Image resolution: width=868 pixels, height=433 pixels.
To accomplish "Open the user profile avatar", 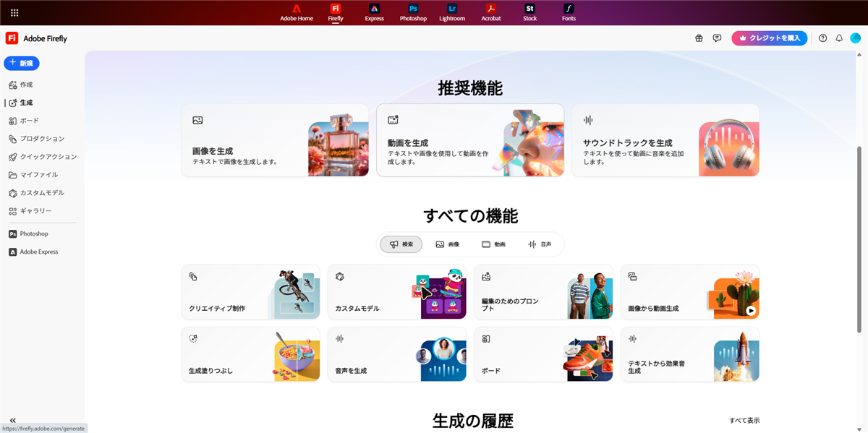I will coord(855,38).
